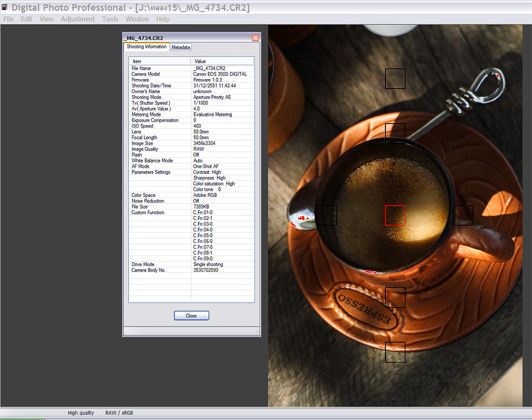This screenshot has width=532, height=420.
Task: Click the topmost AF point frame on the wooden table
Action: 395,79
